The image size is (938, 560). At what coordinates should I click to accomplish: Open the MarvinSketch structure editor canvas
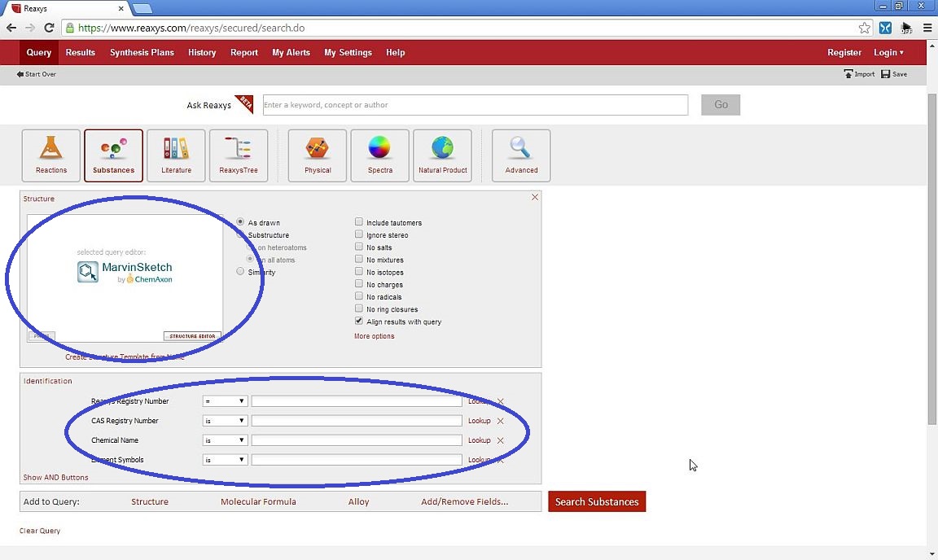pos(125,278)
